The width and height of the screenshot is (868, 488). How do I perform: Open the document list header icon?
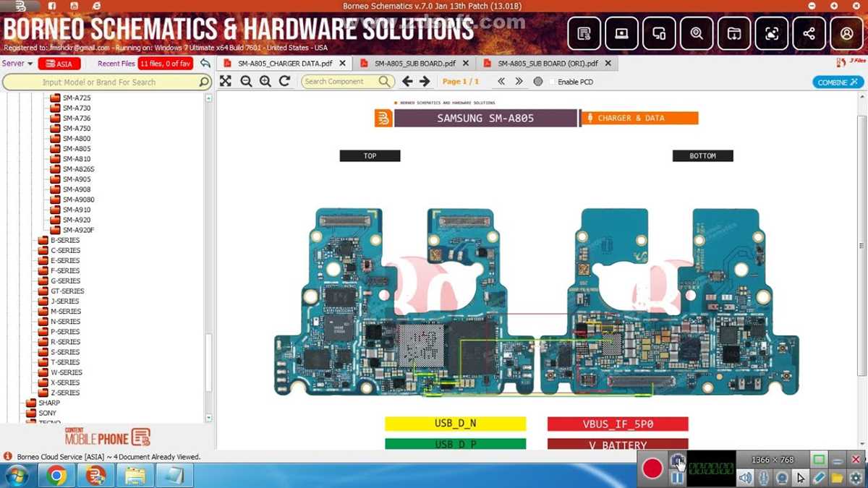click(x=584, y=33)
